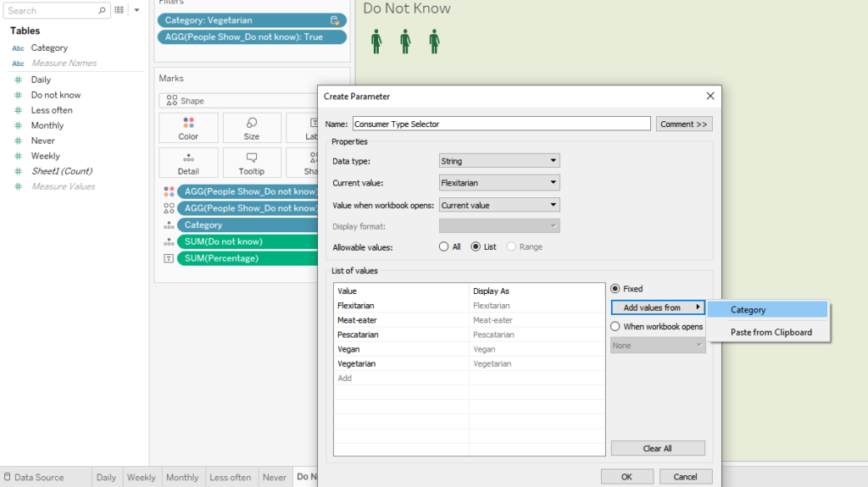Expand the Add values from menu
The height and width of the screenshot is (487, 868).
click(658, 307)
